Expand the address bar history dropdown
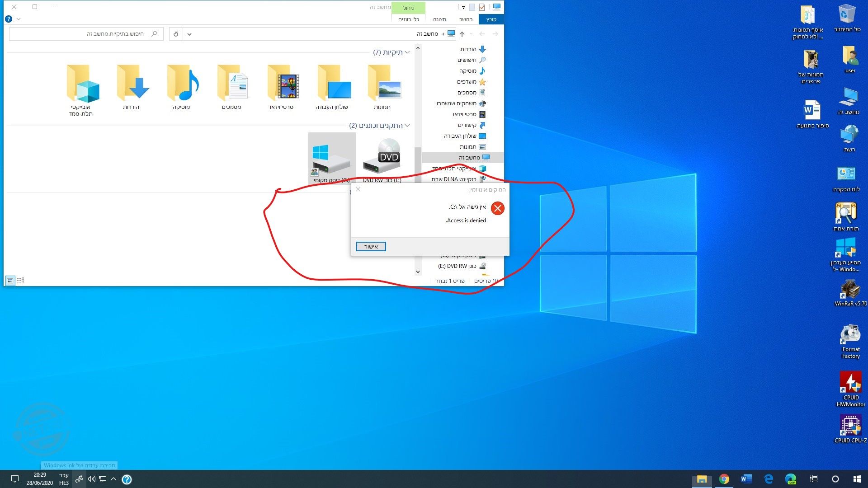 coord(189,34)
